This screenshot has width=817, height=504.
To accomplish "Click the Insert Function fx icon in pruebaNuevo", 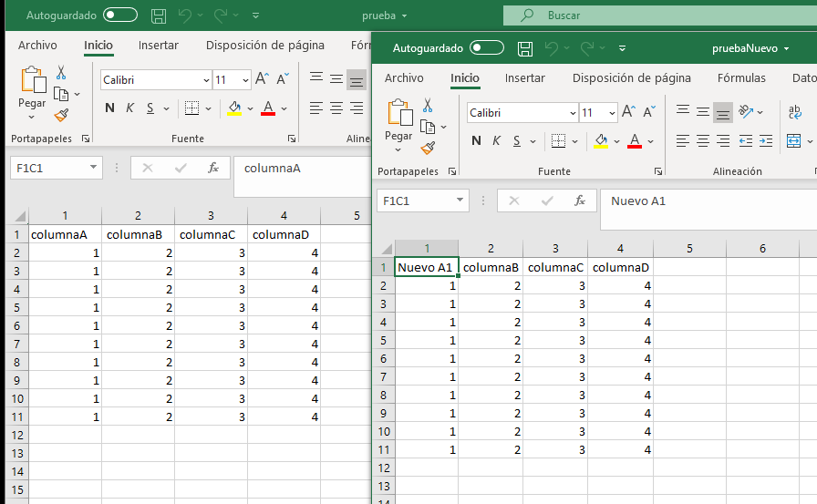I will tap(578, 201).
